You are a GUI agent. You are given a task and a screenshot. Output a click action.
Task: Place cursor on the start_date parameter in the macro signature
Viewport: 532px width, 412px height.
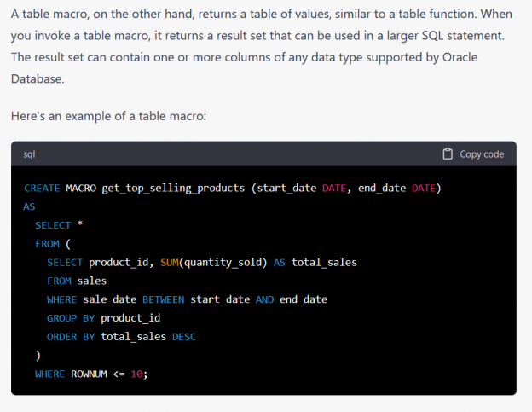287,188
